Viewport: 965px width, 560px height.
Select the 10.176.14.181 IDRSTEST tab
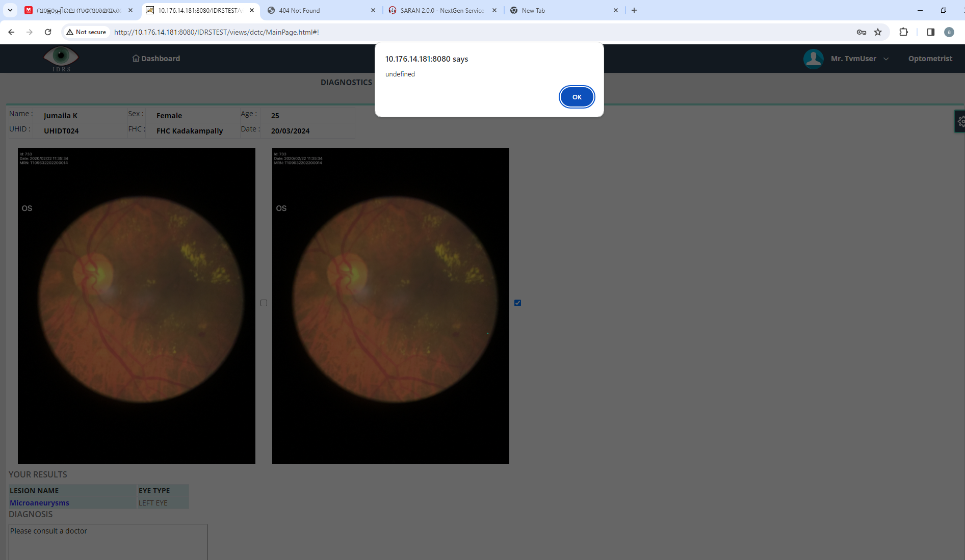(x=200, y=10)
